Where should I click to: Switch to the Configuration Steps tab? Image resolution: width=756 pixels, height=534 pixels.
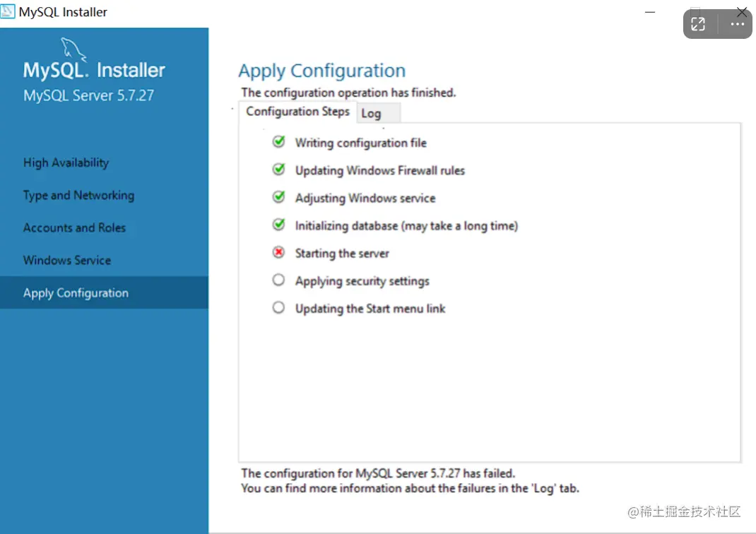click(x=297, y=112)
